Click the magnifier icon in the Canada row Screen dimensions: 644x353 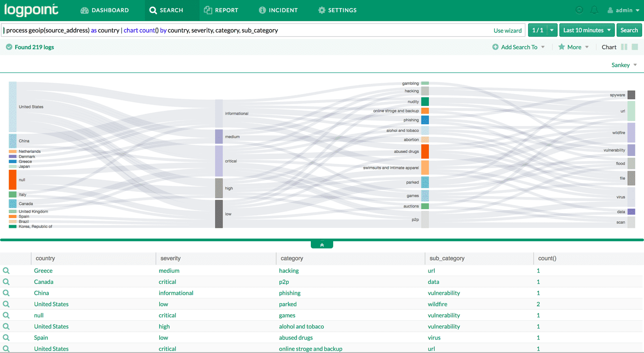(x=6, y=282)
